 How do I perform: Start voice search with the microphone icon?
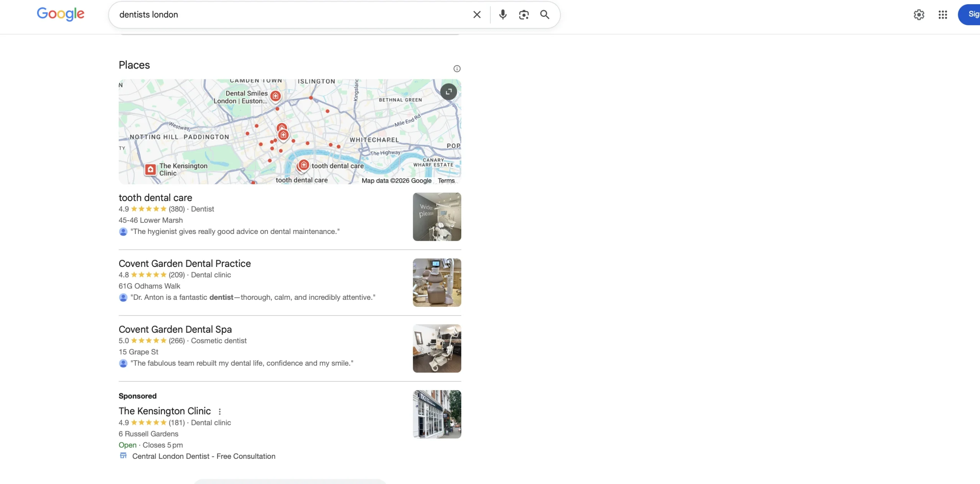click(503, 15)
